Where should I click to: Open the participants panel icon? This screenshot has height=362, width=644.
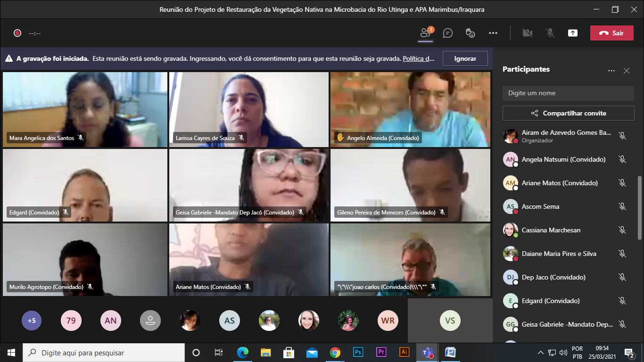[425, 33]
